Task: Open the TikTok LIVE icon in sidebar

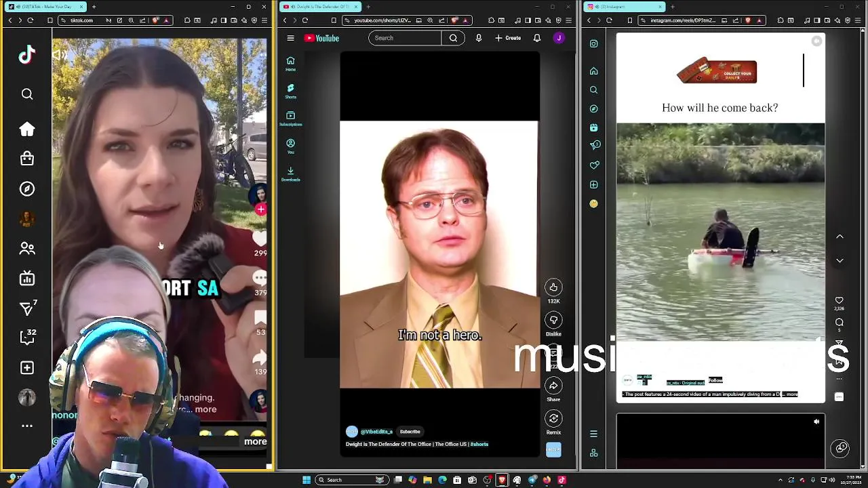Action: pyautogui.click(x=27, y=279)
